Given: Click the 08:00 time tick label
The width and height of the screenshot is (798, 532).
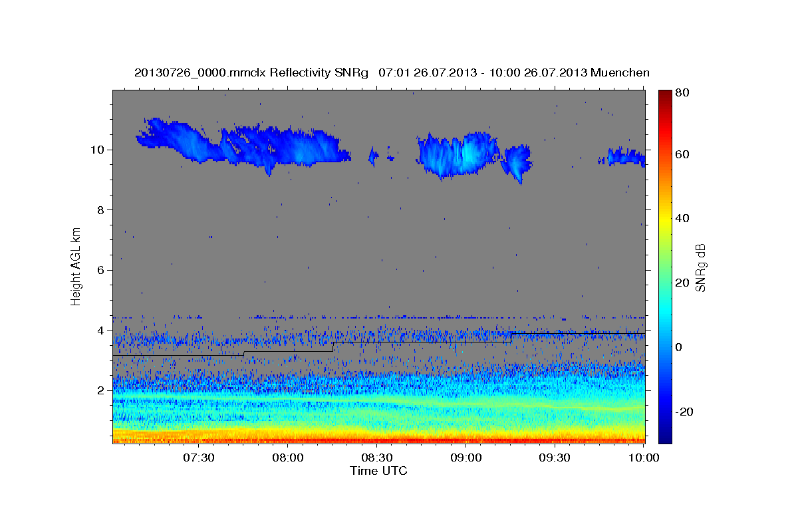Looking at the screenshot, I should pos(288,458).
